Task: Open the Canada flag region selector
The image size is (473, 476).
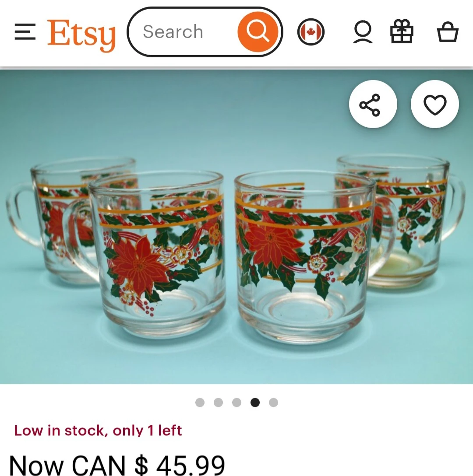Action: click(311, 32)
